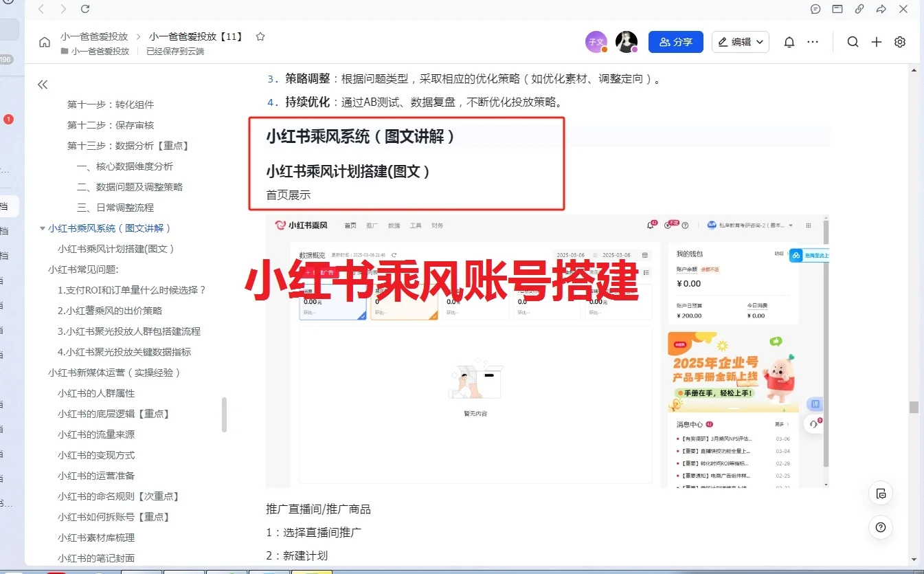The height and width of the screenshot is (574, 924).
Task: Jump to 小红书常见问题: in outline
Action: click(x=83, y=269)
